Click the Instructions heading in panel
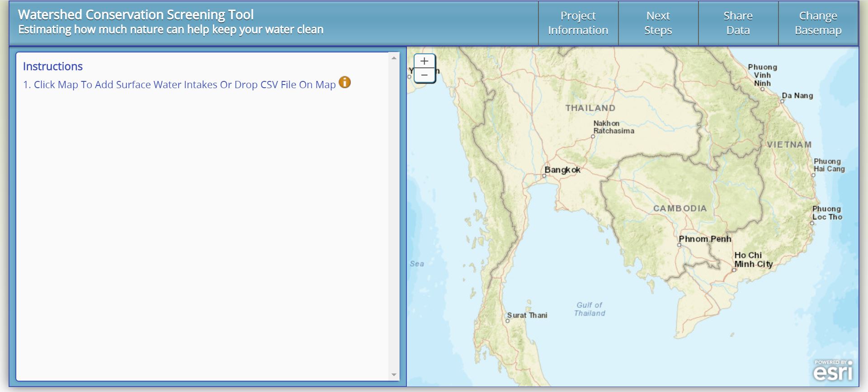This screenshot has height=392, width=868. click(53, 66)
